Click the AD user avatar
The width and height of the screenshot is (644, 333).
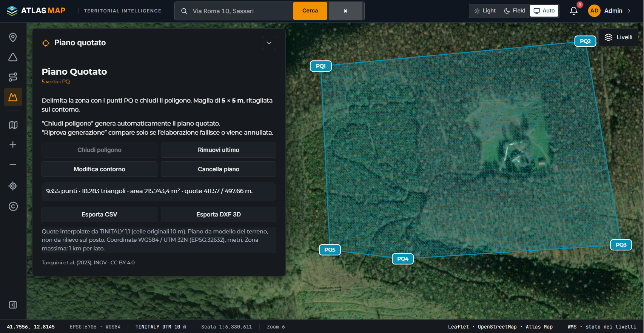pos(594,11)
